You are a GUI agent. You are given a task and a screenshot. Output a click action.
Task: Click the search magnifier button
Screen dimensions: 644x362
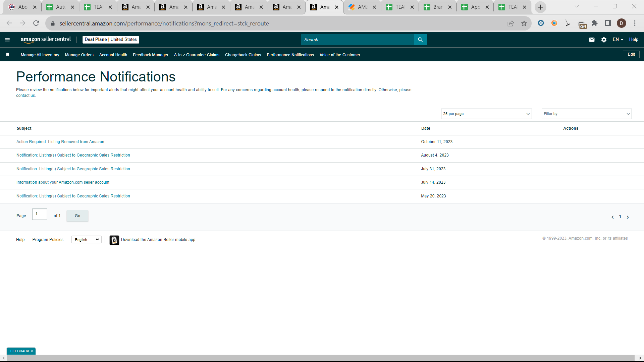tap(420, 40)
